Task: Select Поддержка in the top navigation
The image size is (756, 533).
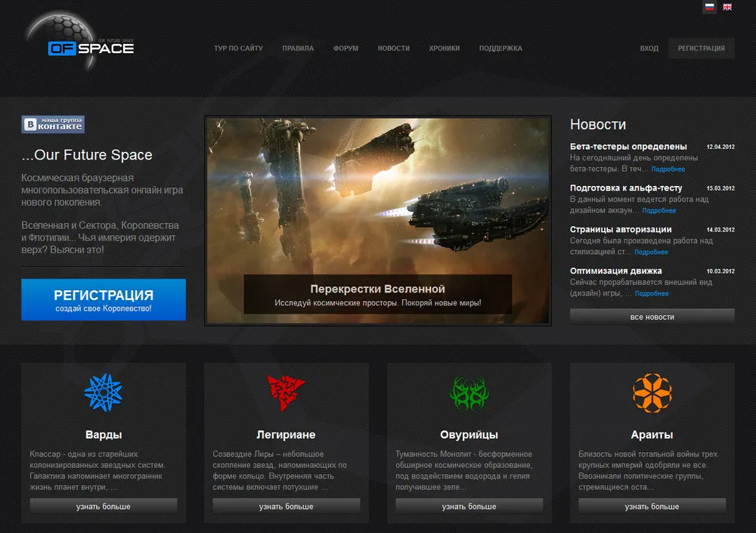Action: pos(500,48)
